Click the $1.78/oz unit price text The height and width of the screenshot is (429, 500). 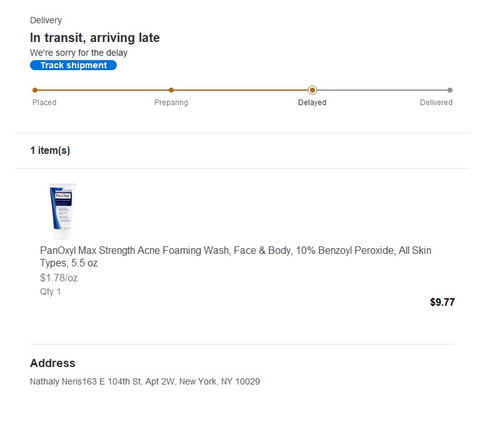click(x=59, y=278)
